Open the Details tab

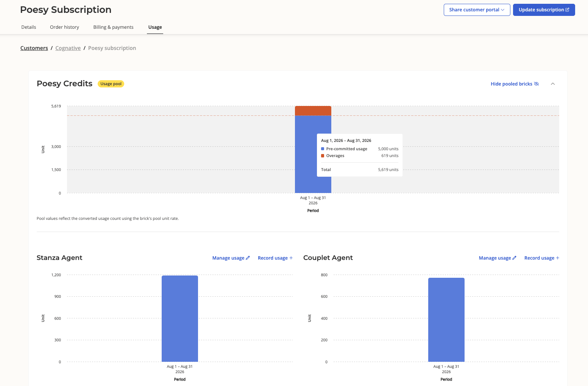[29, 27]
